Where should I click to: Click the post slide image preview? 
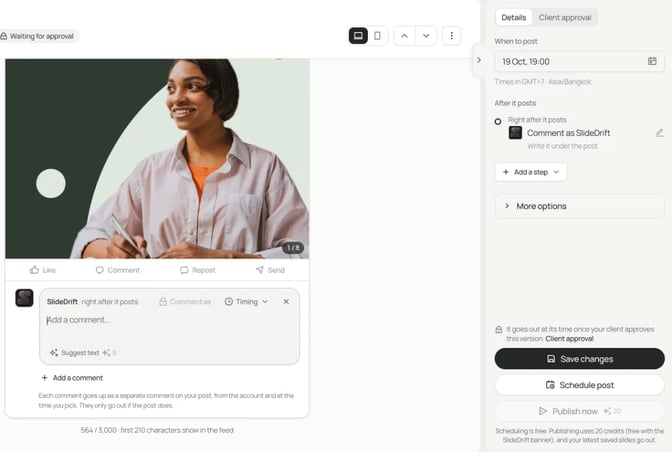click(157, 159)
